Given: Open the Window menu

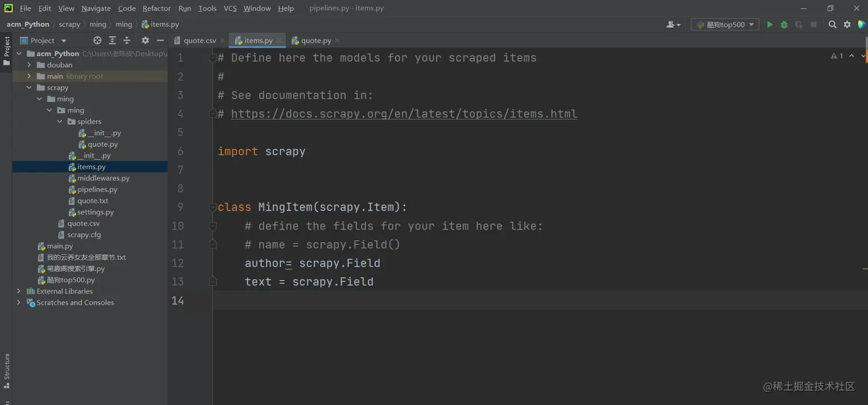Looking at the screenshot, I should point(257,8).
